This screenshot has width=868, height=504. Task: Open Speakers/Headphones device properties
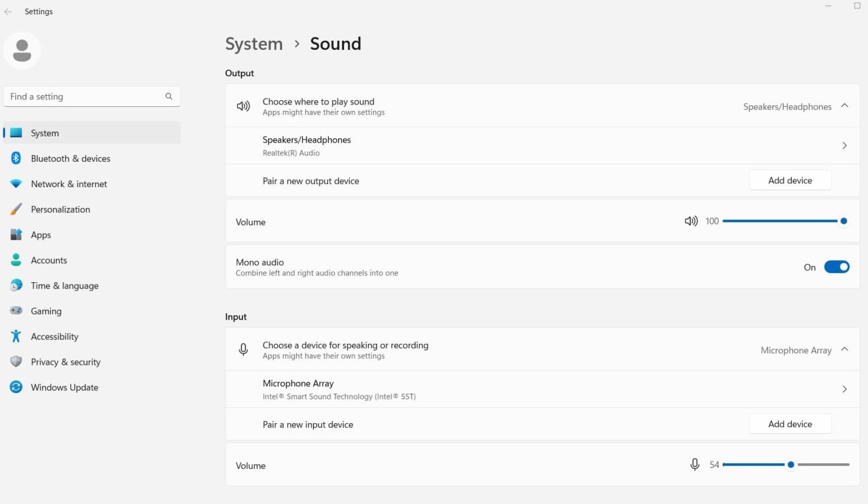844,145
